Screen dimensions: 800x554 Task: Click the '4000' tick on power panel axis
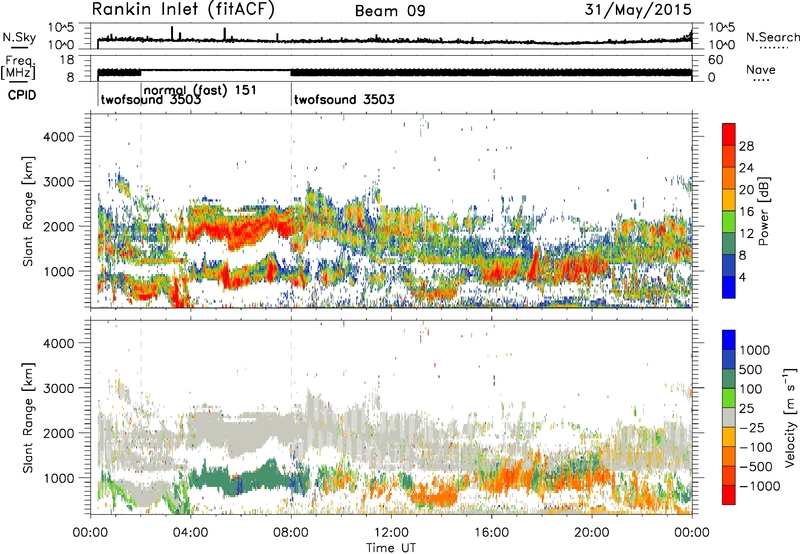pos(59,137)
